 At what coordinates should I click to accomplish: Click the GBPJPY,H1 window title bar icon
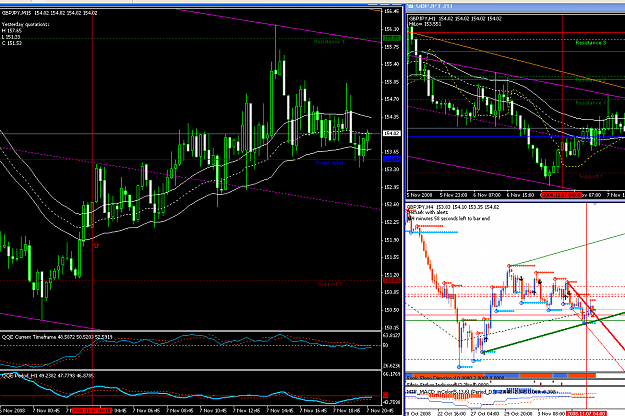point(409,6)
